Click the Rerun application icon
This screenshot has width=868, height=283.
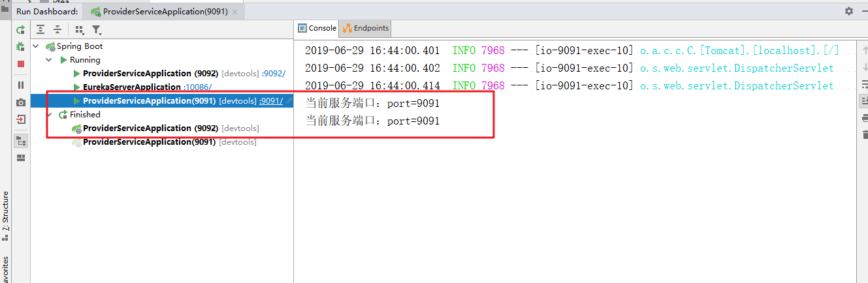(x=21, y=29)
